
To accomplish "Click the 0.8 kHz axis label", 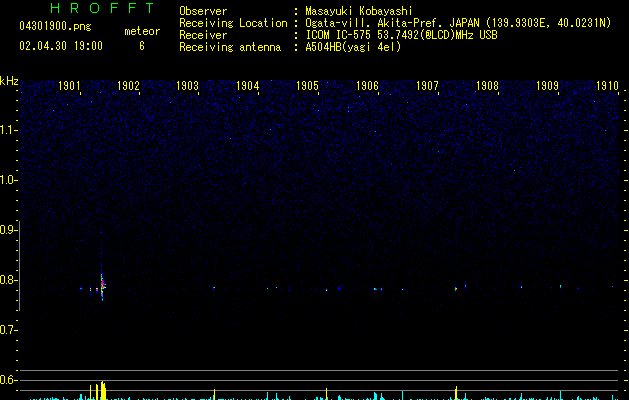I will pos(8,280).
